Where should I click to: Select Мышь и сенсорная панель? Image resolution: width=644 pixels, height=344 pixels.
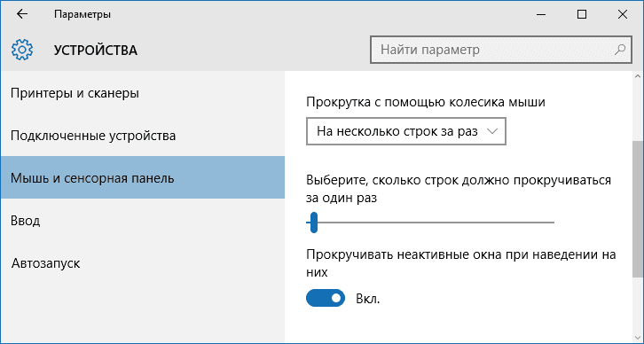tap(143, 177)
